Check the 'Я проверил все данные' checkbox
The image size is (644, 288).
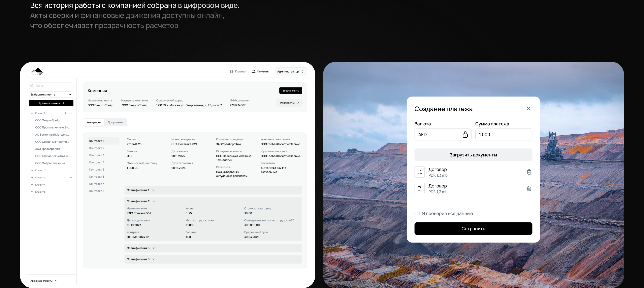(x=417, y=213)
